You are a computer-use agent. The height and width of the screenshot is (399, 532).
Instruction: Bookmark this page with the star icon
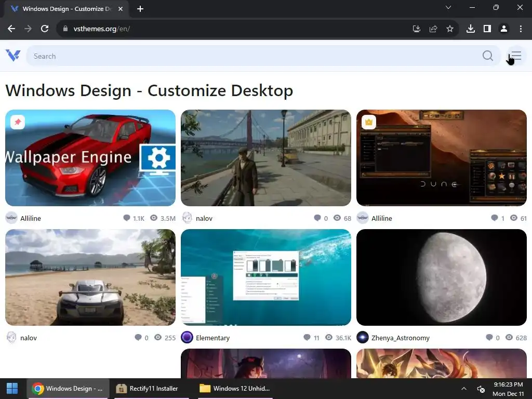(449, 29)
